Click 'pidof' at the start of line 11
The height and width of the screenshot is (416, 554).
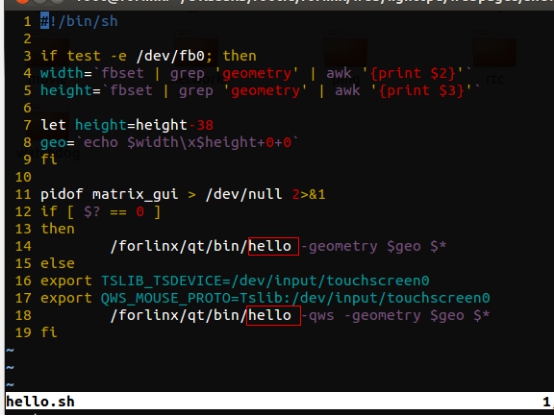[62, 194]
